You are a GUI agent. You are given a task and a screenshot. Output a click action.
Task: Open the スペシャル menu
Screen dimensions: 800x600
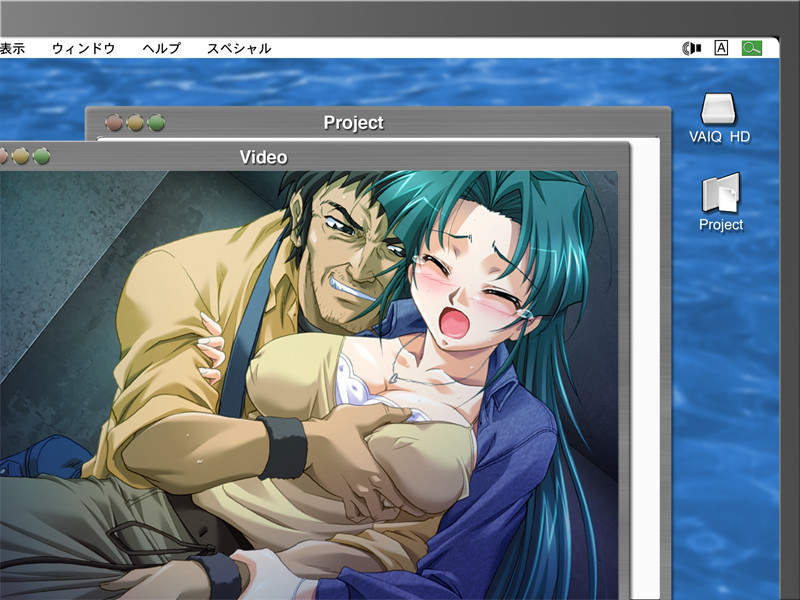[239, 48]
